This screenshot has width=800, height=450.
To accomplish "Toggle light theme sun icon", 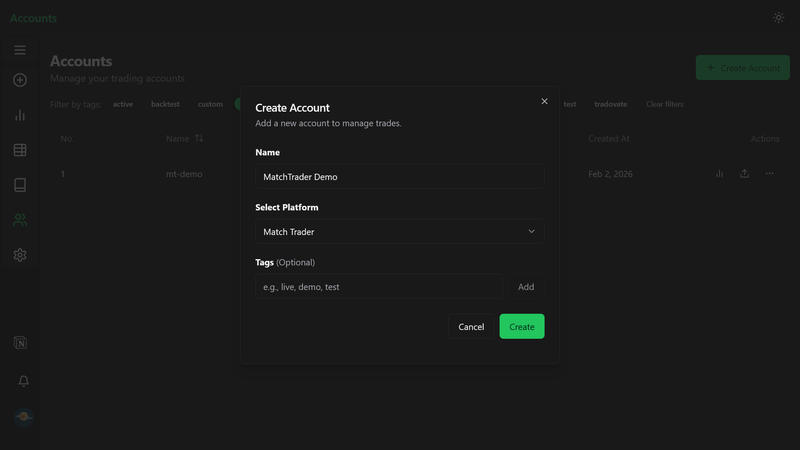I will pos(778,17).
